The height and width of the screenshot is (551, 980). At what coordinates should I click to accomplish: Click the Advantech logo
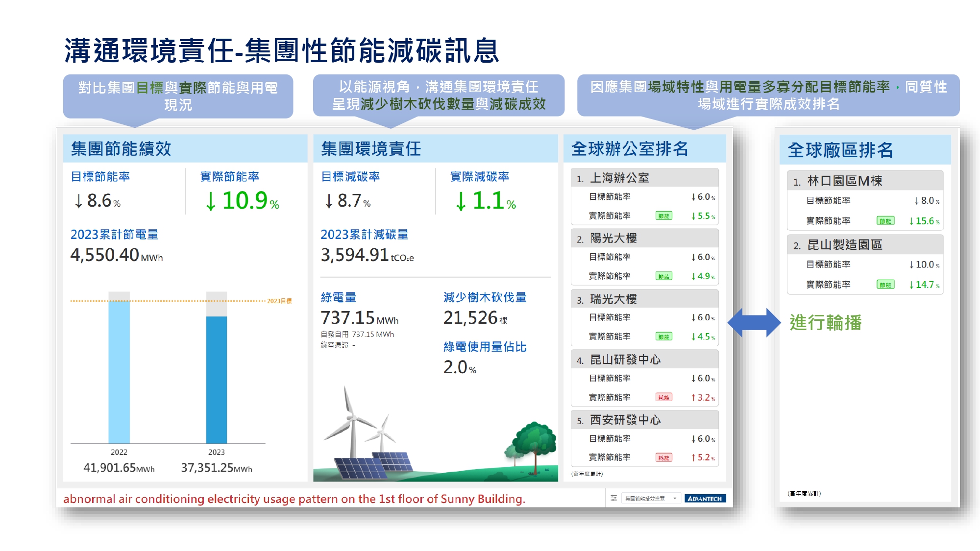705,499
